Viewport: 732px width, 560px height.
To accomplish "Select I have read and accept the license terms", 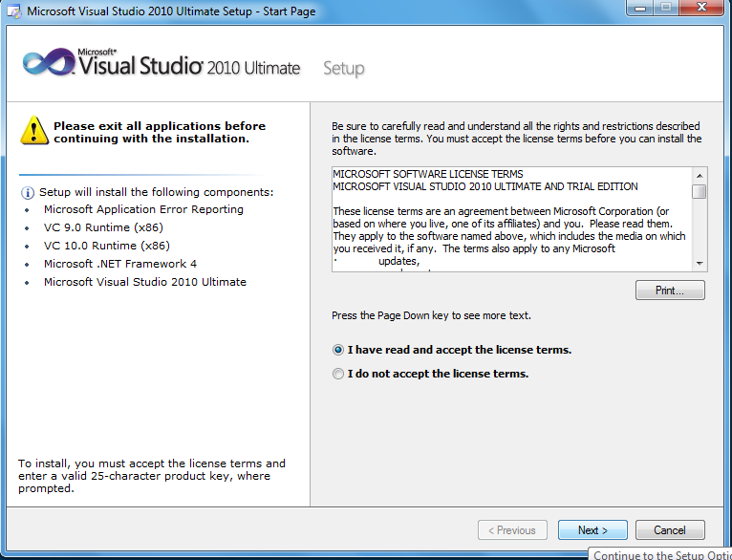I will [338, 350].
